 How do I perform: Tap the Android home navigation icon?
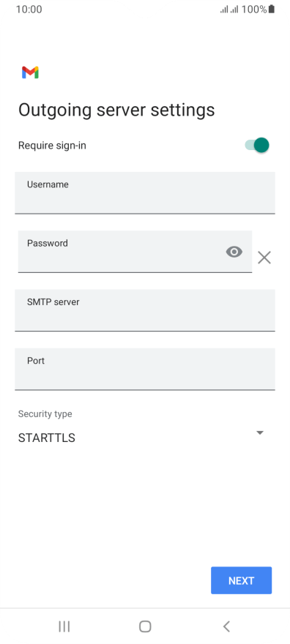pos(145,626)
